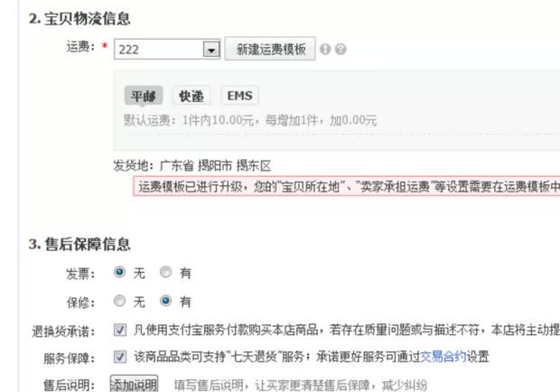Select 有 for 发票 invoice option
Image resolution: width=560 pixels, height=392 pixels.
coord(165,272)
